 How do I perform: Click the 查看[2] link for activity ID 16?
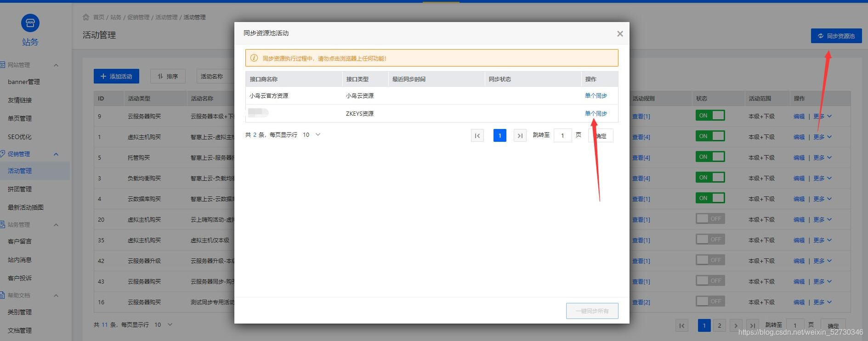point(641,302)
